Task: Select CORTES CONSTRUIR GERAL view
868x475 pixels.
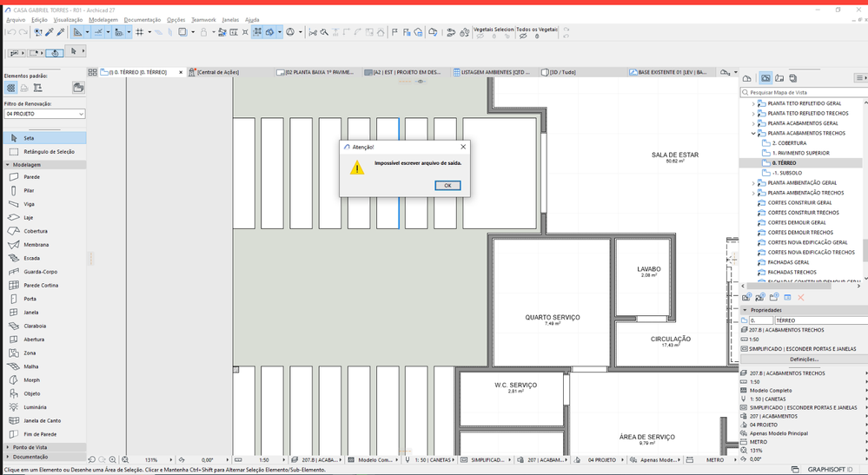Action: click(x=799, y=203)
